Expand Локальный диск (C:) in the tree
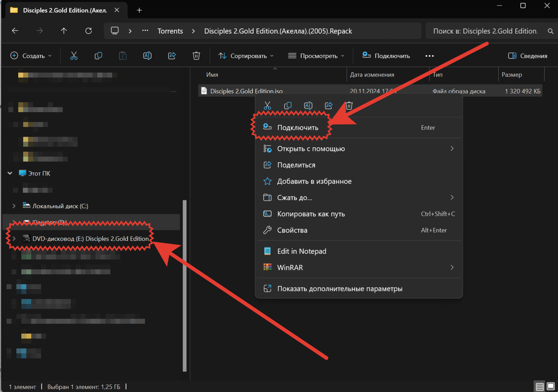The height and width of the screenshot is (392, 558). coord(14,206)
